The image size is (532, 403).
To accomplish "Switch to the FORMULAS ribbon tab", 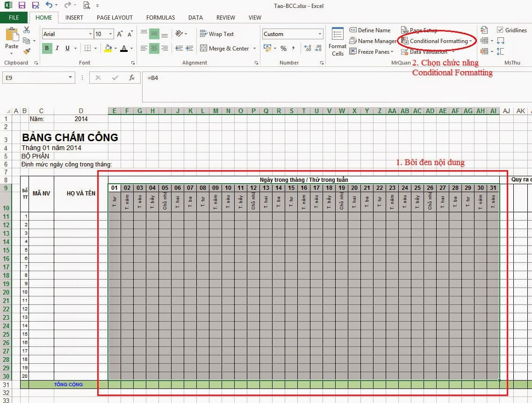I will tap(160, 17).
